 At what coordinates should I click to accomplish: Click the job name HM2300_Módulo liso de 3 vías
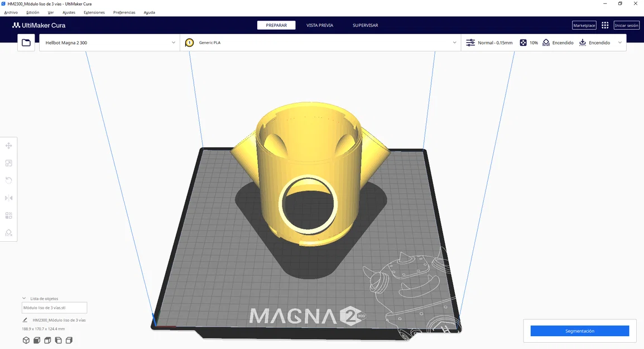[x=59, y=320]
